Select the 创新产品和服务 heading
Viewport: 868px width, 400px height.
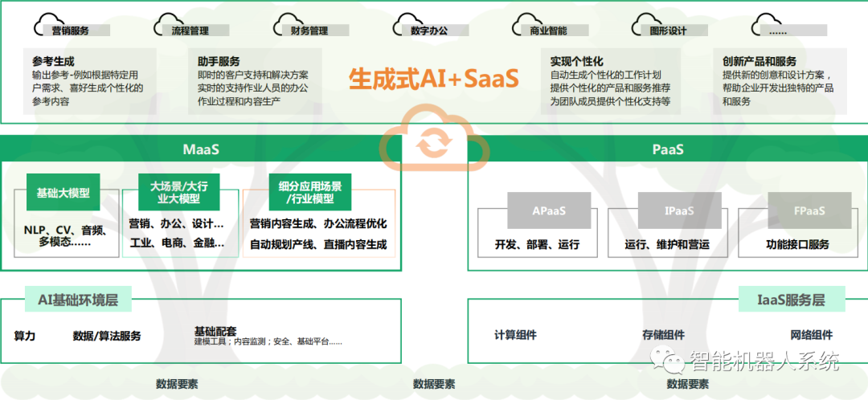point(759,61)
